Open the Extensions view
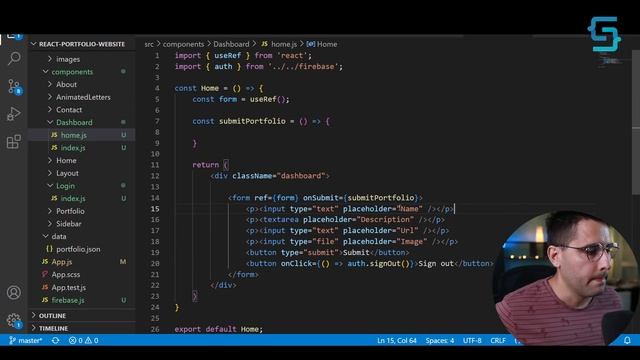Screen dimensions: 640x360 click(14, 142)
